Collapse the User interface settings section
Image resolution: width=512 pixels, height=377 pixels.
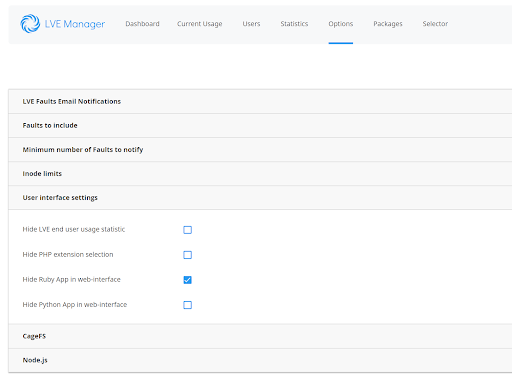point(260,198)
